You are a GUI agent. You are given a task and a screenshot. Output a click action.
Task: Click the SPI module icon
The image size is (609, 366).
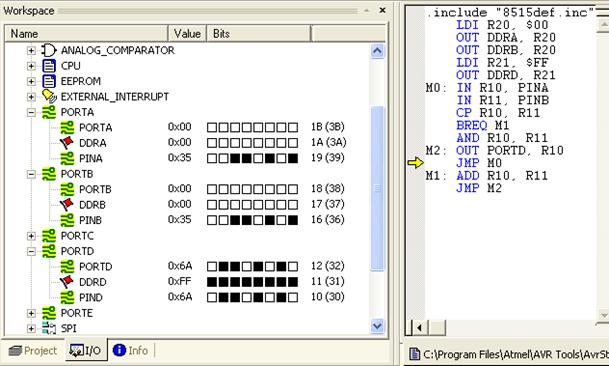click(x=49, y=328)
